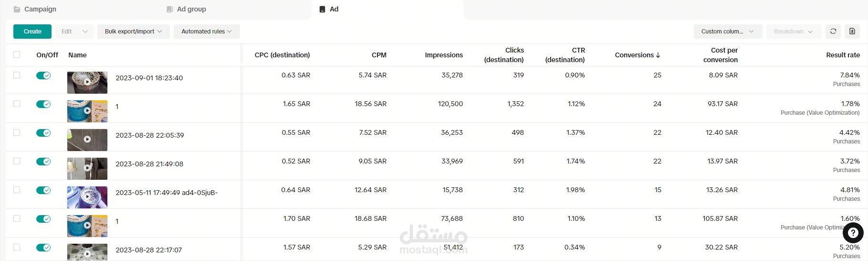Play the 2023-09-01 18:23:40 ad video thumbnail

point(87,82)
